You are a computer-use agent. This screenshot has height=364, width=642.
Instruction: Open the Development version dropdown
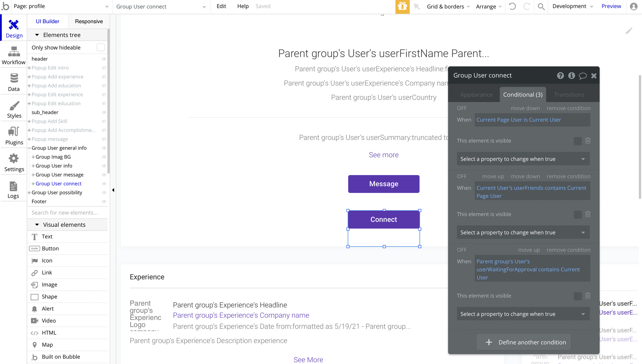(x=573, y=7)
